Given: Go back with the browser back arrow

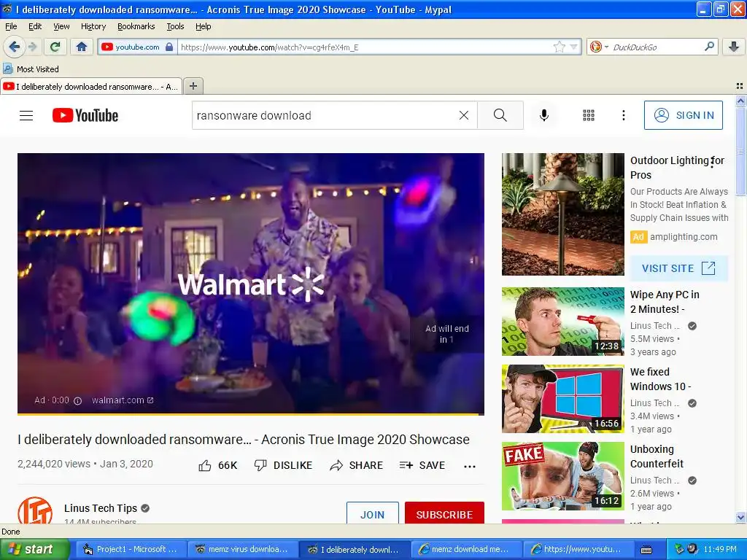Looking at the screenshot, I should coord(15,47).
